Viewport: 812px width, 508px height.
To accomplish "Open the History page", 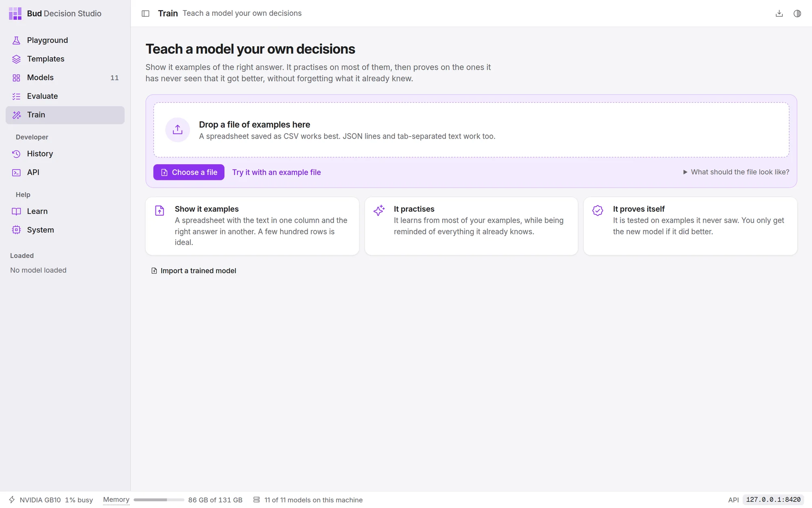I will [x=65, y=154].
